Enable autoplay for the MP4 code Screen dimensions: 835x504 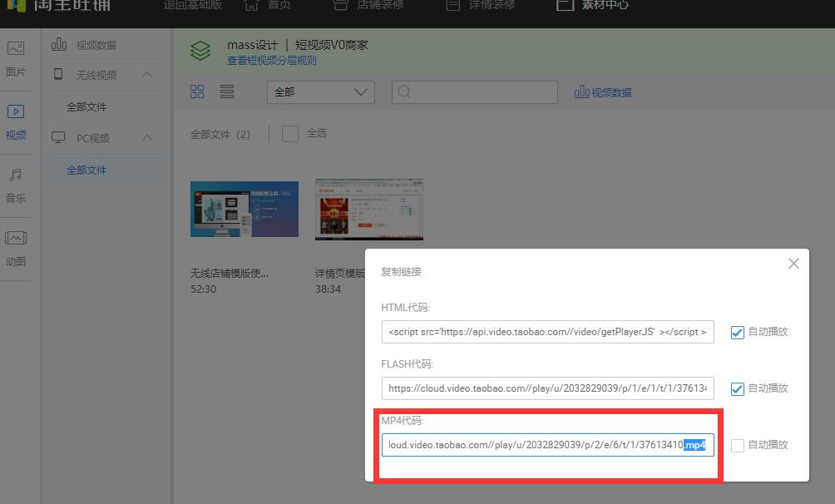pos(738,444)
